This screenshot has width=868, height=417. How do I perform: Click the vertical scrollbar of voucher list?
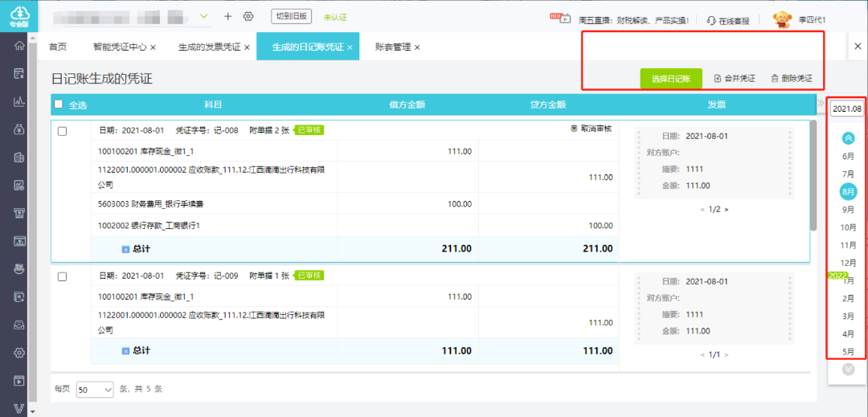pos(813,175)
